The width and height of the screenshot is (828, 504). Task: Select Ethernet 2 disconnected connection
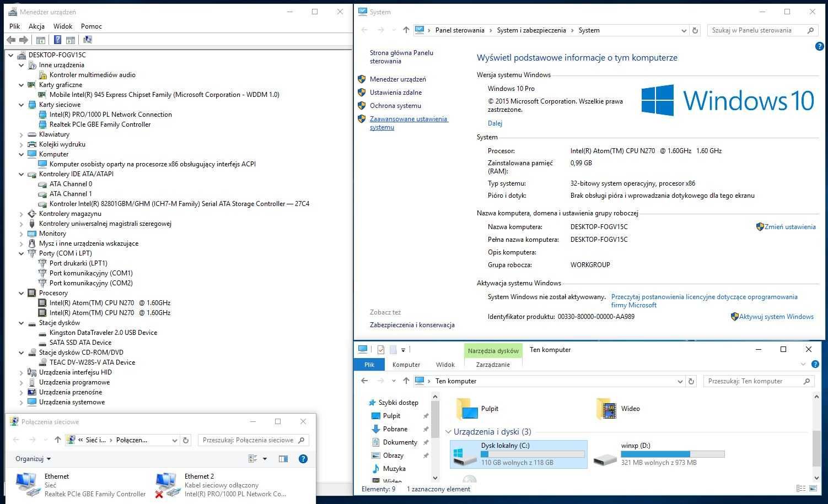(x=221, y=485)
